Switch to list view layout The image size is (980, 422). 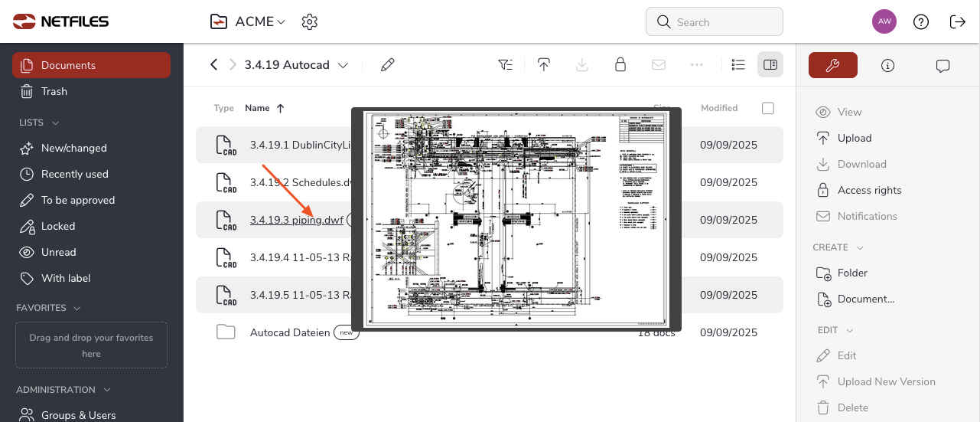pos(738,65)
